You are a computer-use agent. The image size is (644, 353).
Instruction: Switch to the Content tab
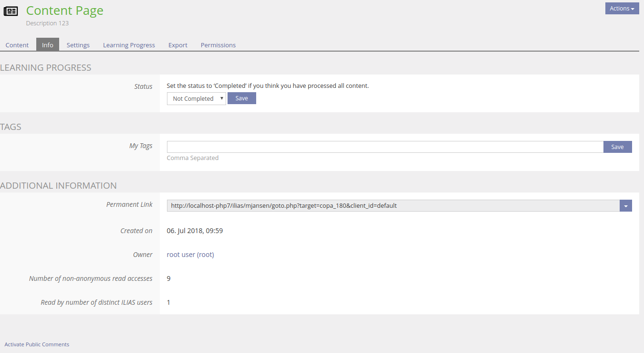17,45
